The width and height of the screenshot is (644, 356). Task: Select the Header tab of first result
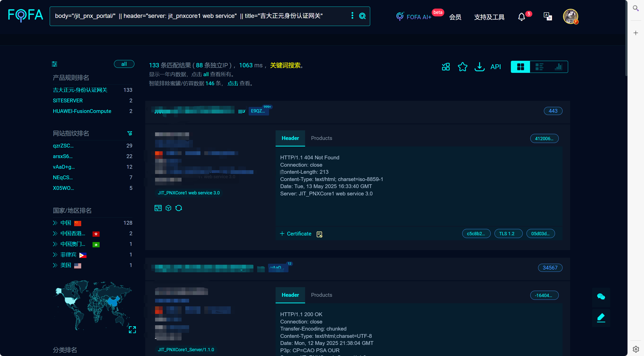290,138
